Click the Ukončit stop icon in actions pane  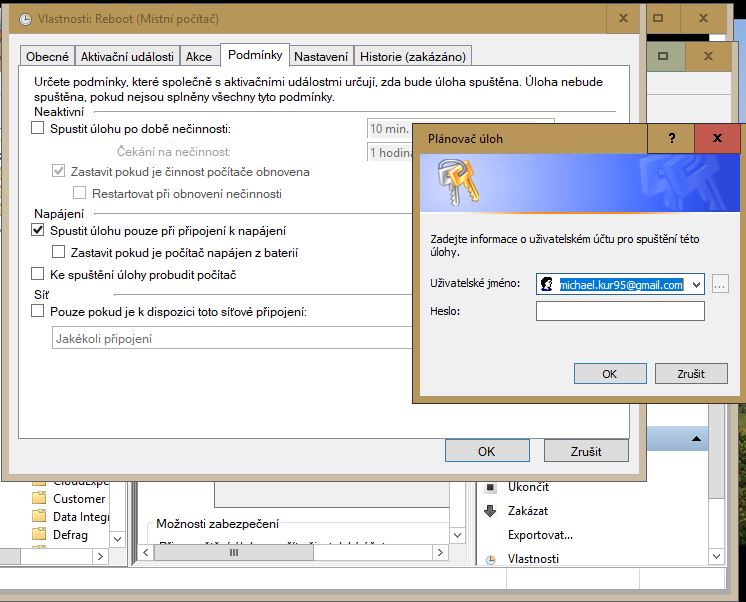coord(490,487)
